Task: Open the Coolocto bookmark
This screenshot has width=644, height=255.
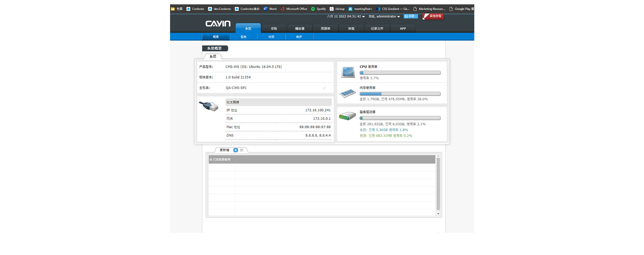Action: (x=195, y=9)
